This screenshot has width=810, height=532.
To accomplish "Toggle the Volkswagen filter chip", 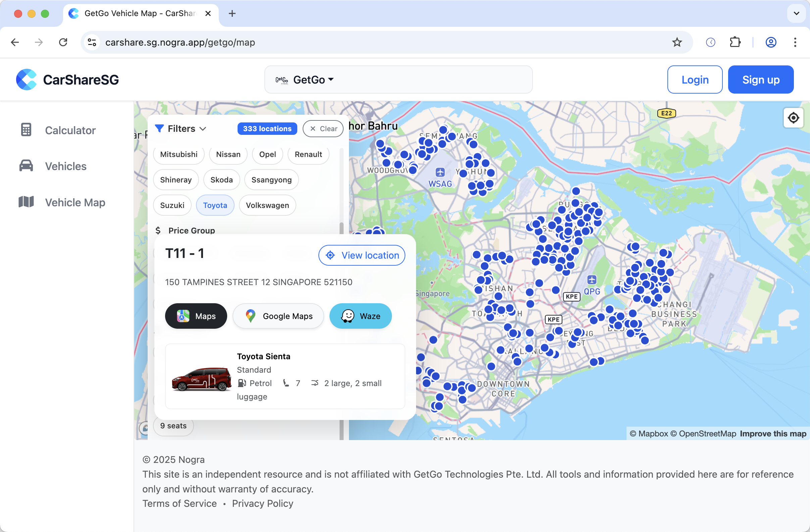I will click(267, 205).
